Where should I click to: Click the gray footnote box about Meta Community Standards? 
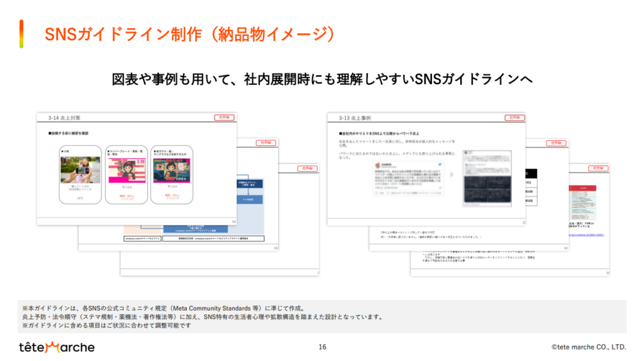tap(322, 316)
